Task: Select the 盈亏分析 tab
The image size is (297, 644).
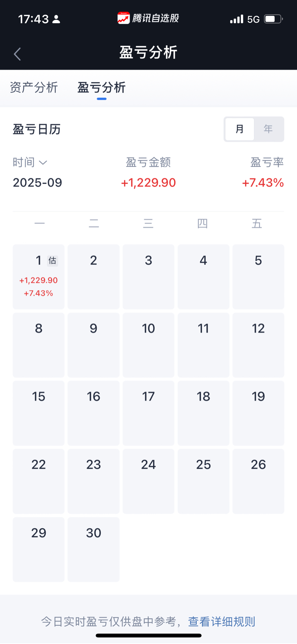Action: [x=102, y=88]
